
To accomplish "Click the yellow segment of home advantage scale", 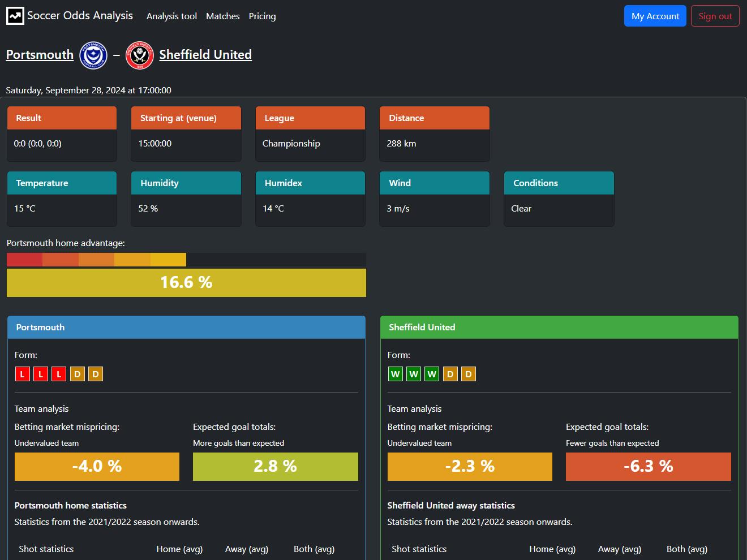I will [168, 260].
